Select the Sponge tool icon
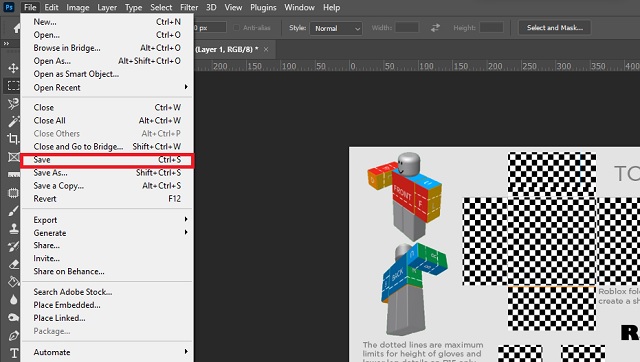This screenshot has height=362, width=640. click(x=13, y=318)
